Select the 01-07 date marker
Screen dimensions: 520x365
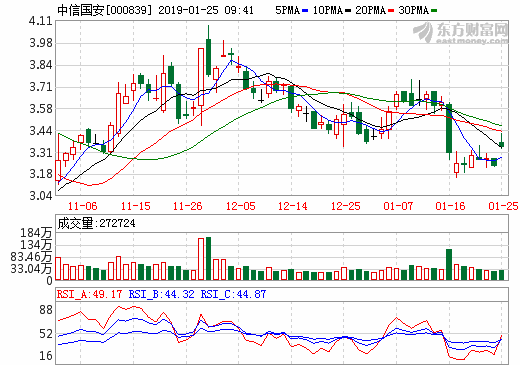(398, 206)
